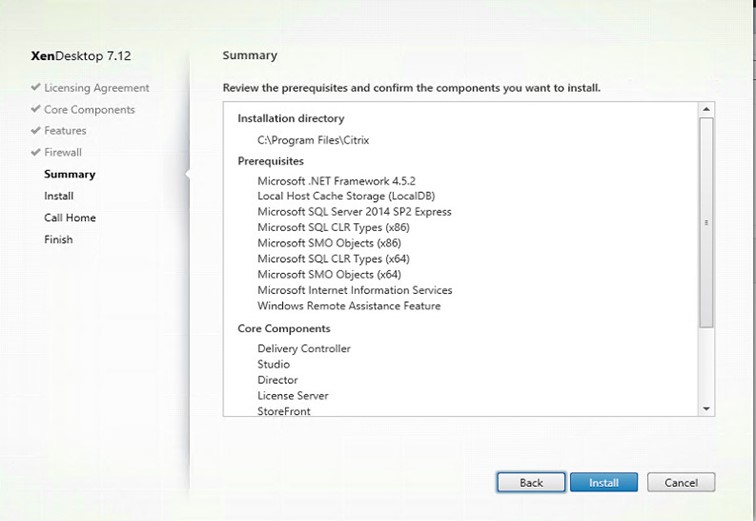Open the Licensing Agreement step
Screen dimensions: 756x521
[96, 88]
